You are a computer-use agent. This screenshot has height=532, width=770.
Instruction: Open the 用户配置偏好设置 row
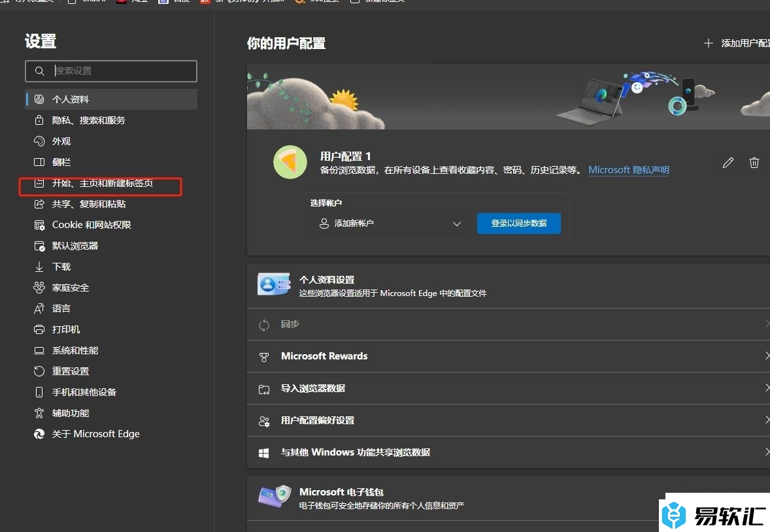tap(509, 420)
